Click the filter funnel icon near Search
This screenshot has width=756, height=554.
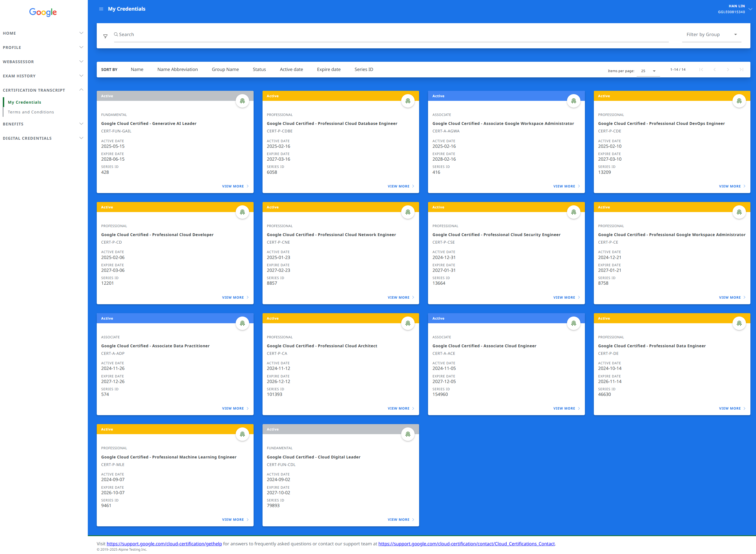105,36
